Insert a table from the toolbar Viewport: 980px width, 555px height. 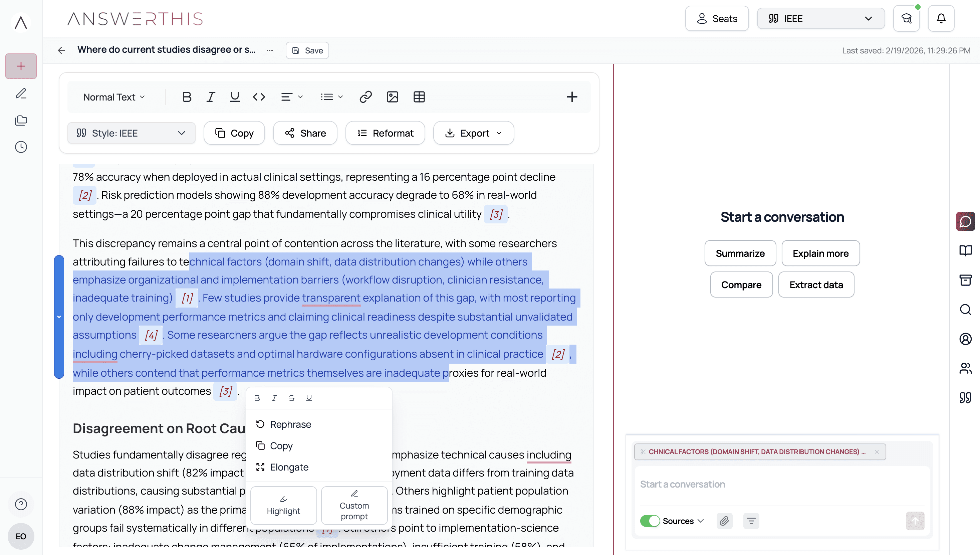point(419,97)
